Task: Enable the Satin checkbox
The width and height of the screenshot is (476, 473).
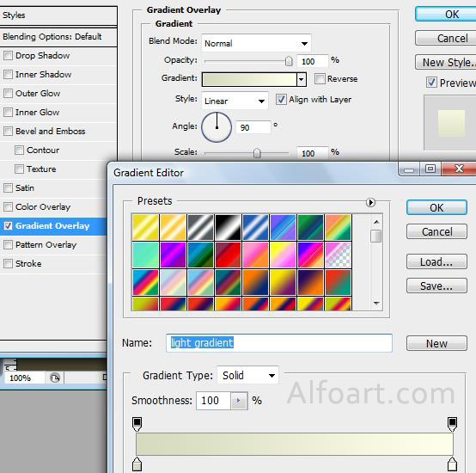Action: 8,187
